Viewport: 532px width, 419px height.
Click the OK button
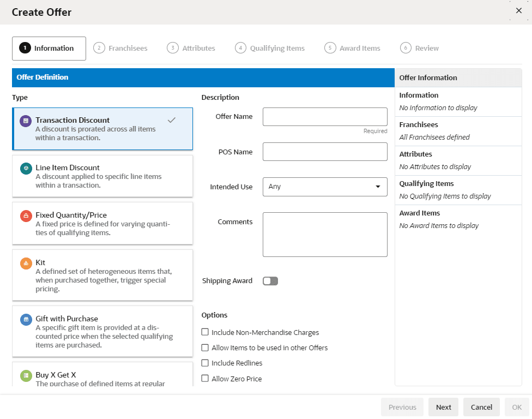pos(517,407)
